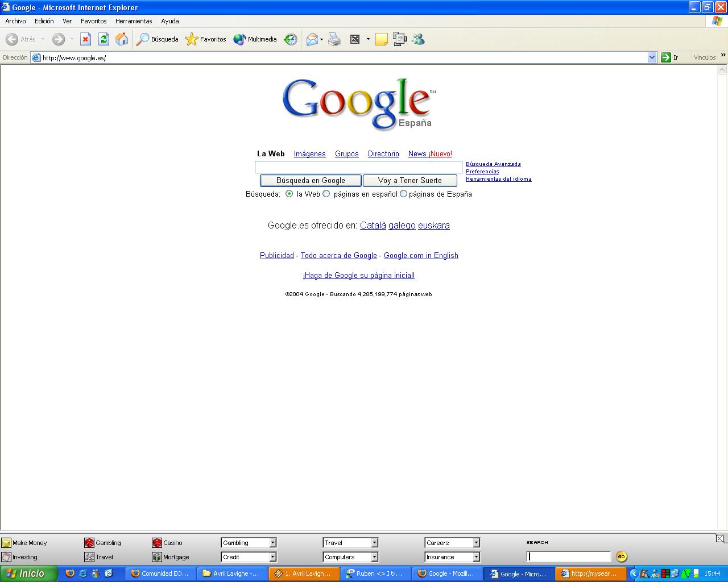Switch Google to Català
The height and width of the screenshot is (582, 728).
pos(373,225)
